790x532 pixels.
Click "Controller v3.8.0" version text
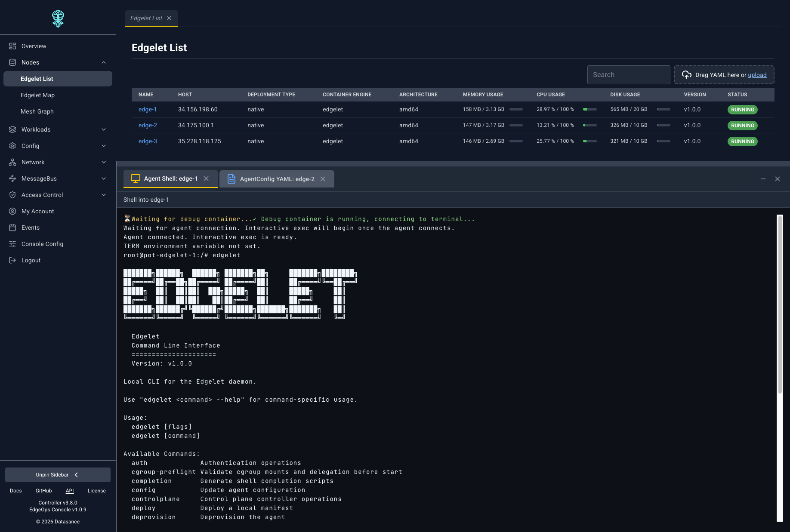click(58, 503)
